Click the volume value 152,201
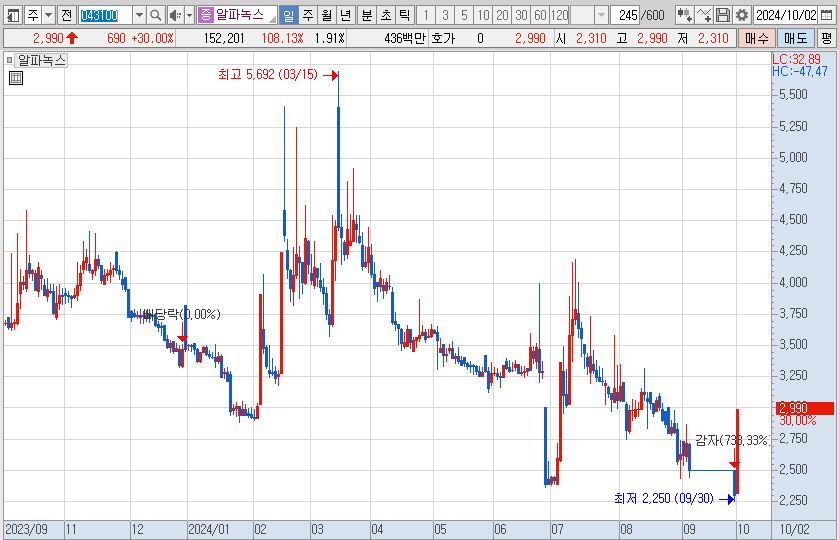 point(224,39)
